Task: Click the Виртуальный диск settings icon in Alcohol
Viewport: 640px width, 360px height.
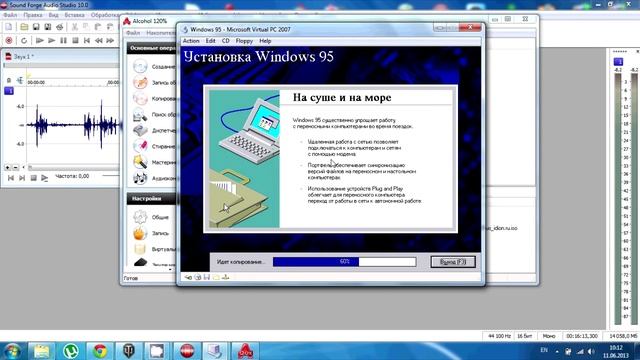Action: point(140,249)
